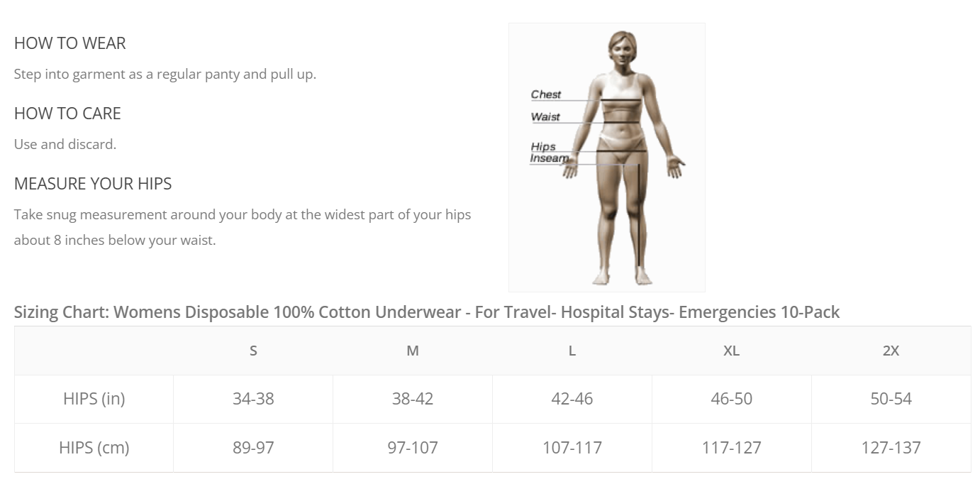The height and width of the screenshot is (484, 980).
Task: Click the Waist label on the diagram
Action: click(545, 117)
